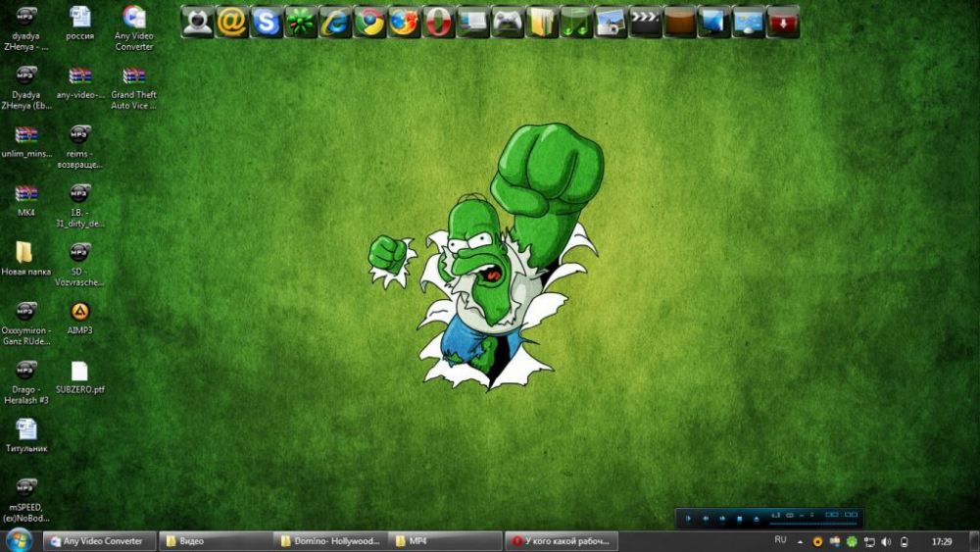This screenshot has width=980, height=552.
Task: Click next track on mini player widget
Action: [722, 519]
